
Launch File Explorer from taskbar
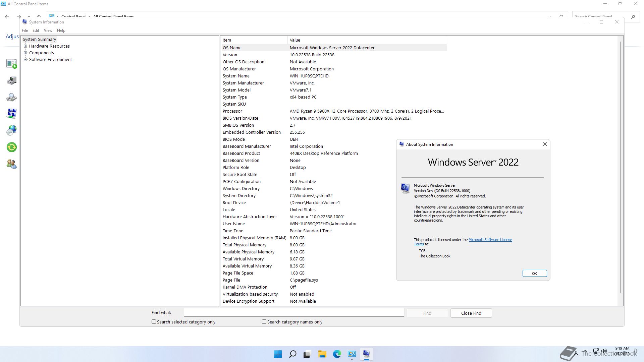point(322,354)
